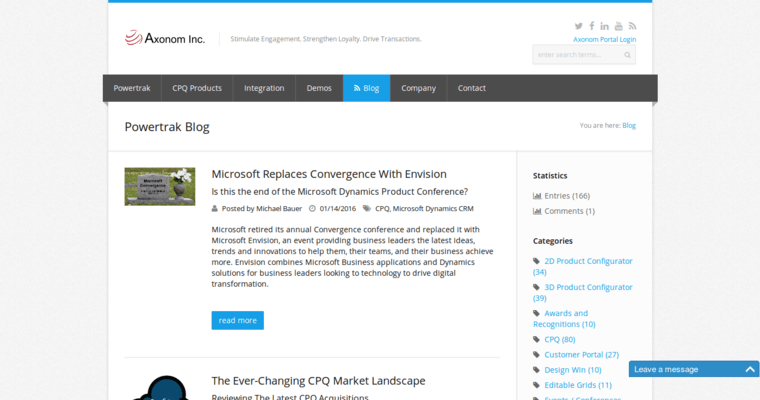
Task: Click the Axonom Inc. logo
Action: coord(165,39)
